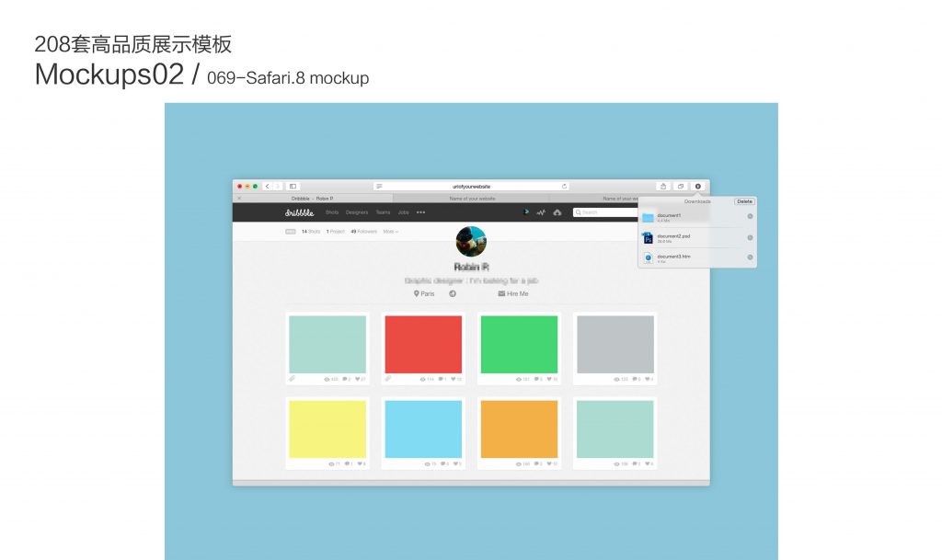This screenshot has height=560, width=942.
Task: Open the three-dots more menu in Dribbble nav
Action: pos(421,212)
